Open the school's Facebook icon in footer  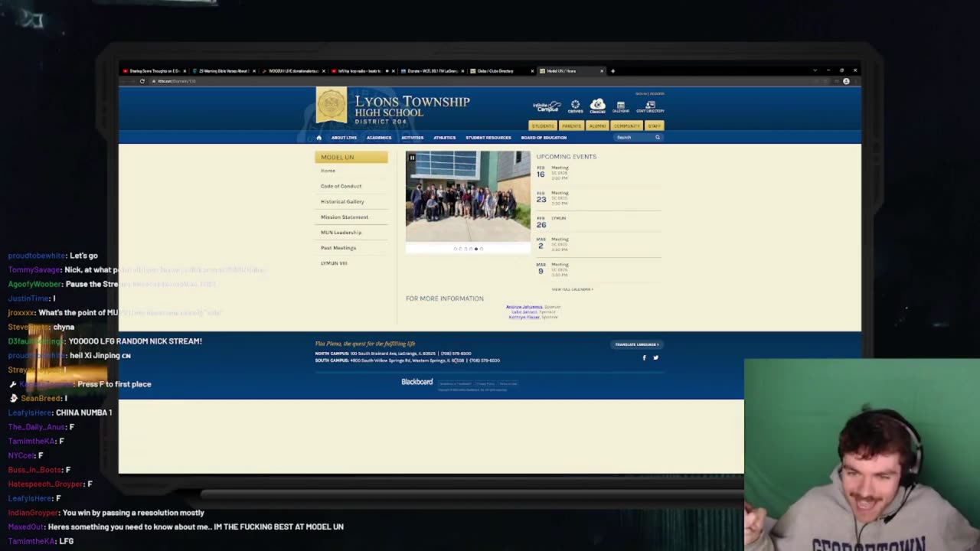(644, 357)
